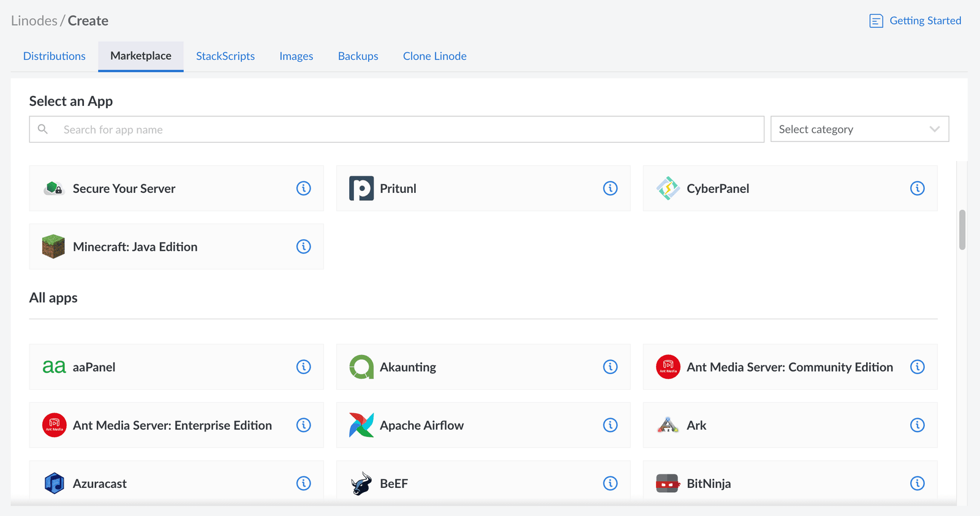Click the Select an App heading

click(x=71, y=101)
